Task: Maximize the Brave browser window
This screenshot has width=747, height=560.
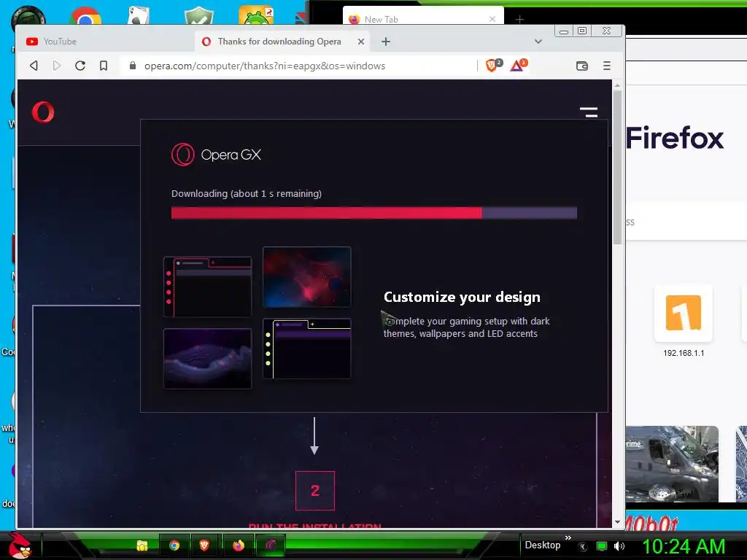Action: coord(582,31)
